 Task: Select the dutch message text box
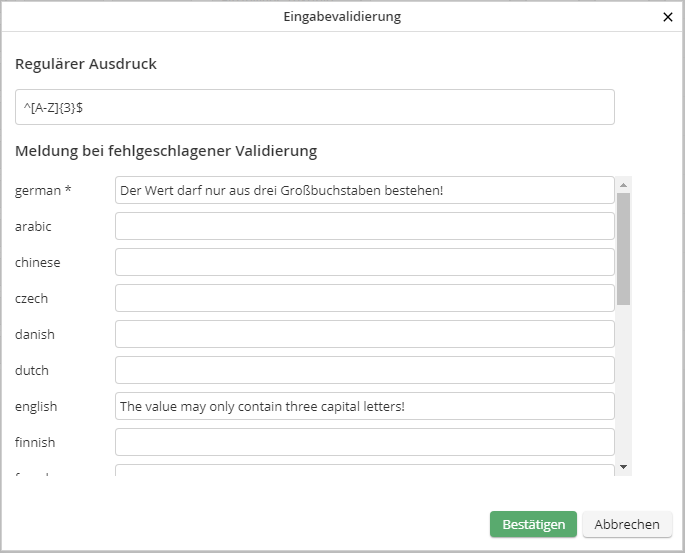click(x=364, y=370)
